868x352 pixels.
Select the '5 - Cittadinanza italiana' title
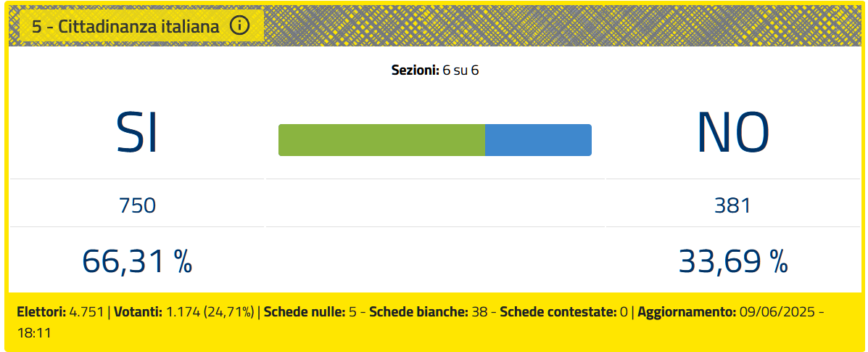tap(125, 26)
